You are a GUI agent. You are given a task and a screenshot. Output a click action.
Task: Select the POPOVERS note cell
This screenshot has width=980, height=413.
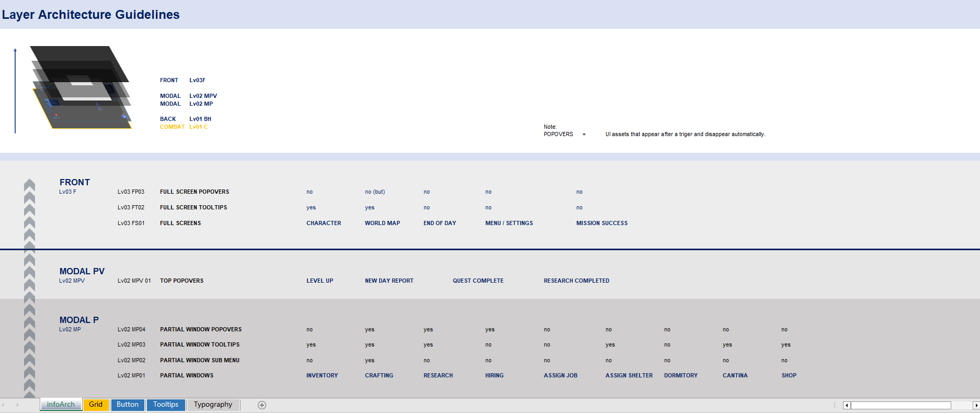(x=559, y=135)
